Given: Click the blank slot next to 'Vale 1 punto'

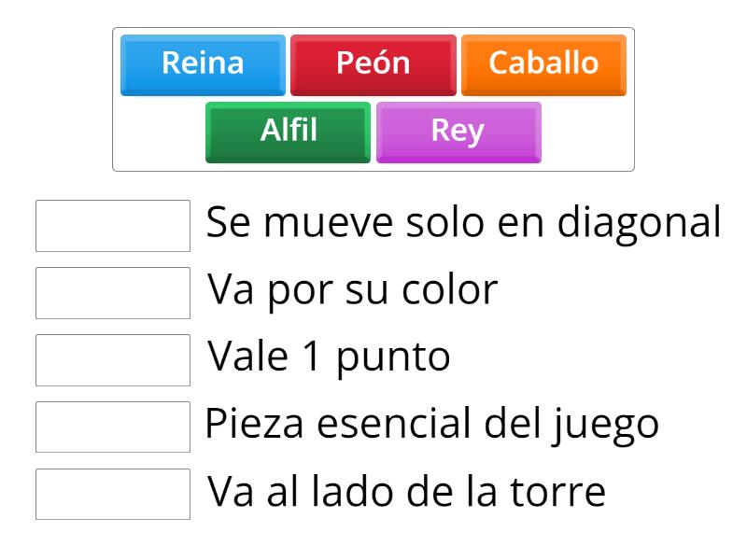Looking at the screenshot, I should pyautogui.click(x=113, y=359).
